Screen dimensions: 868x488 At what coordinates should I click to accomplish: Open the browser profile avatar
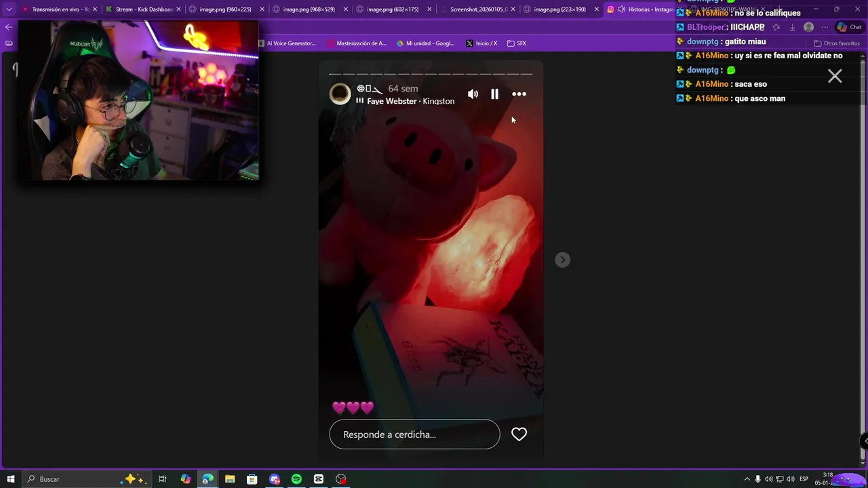[808, 27]
